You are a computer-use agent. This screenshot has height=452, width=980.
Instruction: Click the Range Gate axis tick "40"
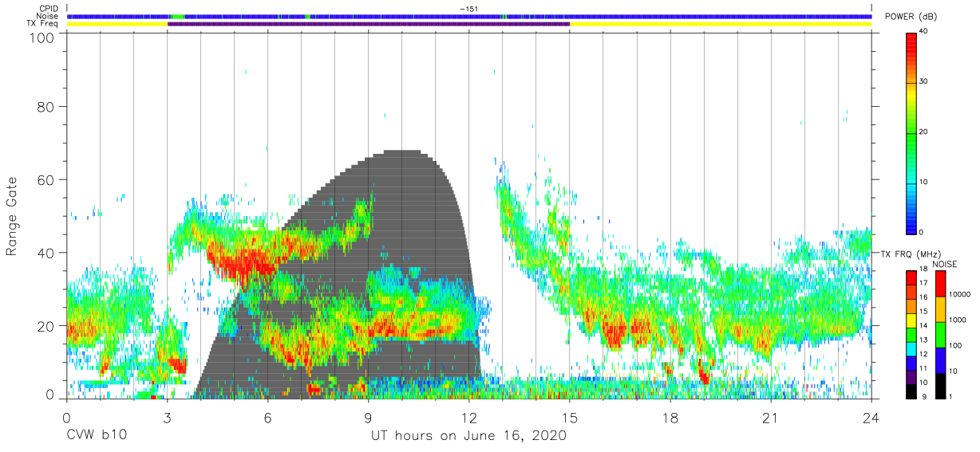46,253
